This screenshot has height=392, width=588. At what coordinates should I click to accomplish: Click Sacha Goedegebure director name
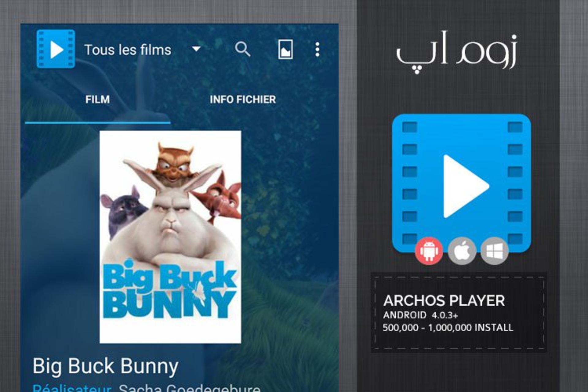pos(190,388)
